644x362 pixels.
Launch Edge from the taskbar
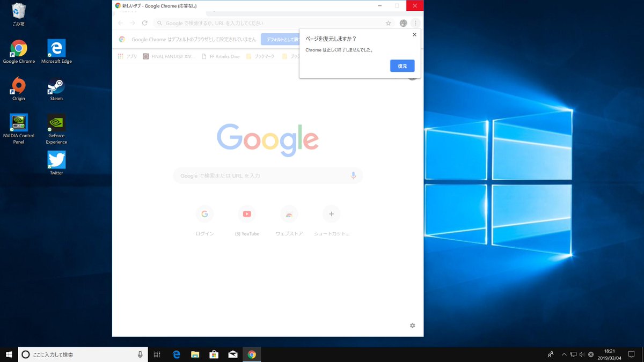[176, 354]
